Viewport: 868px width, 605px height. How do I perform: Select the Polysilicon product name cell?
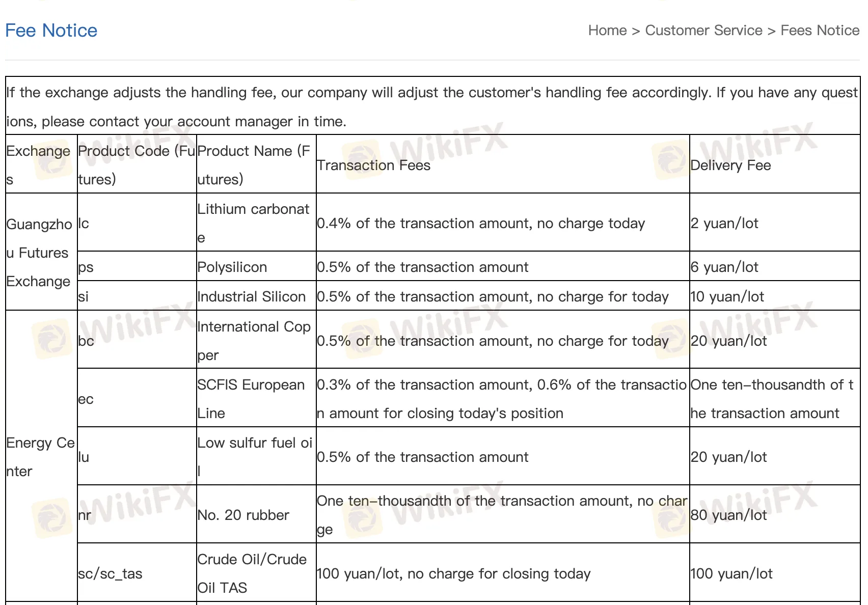232,267
